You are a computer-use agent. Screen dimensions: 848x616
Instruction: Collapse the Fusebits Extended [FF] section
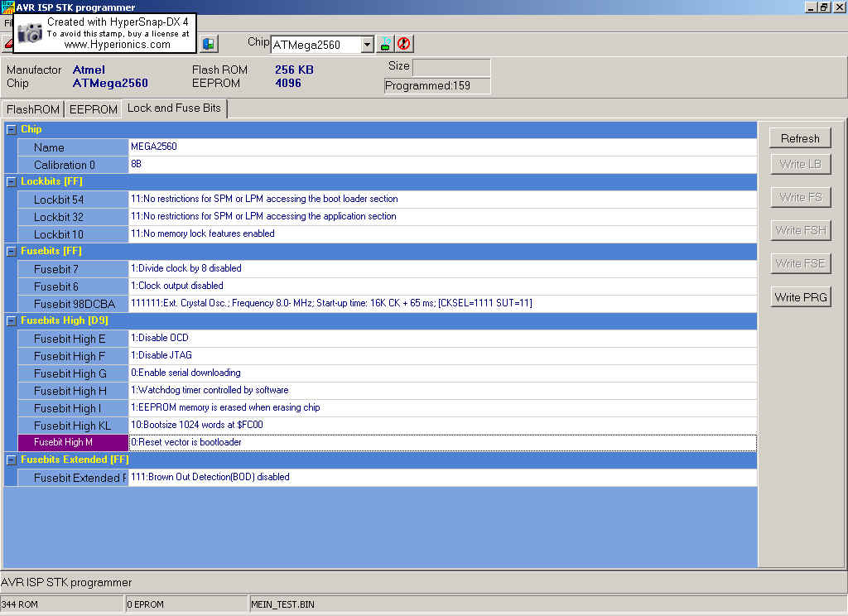11,460
